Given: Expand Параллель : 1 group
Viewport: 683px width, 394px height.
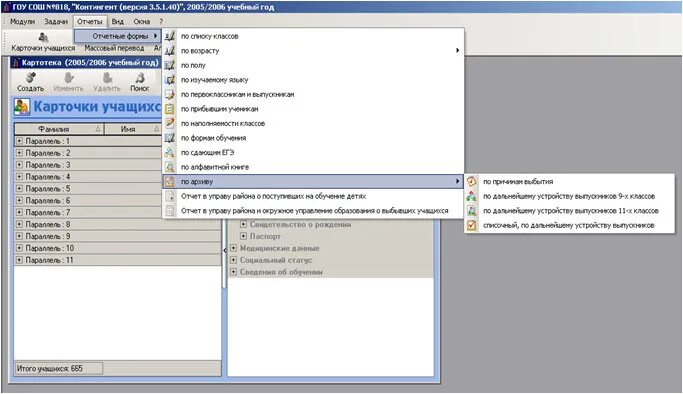Looking at the screenshot, I should 19,141.
